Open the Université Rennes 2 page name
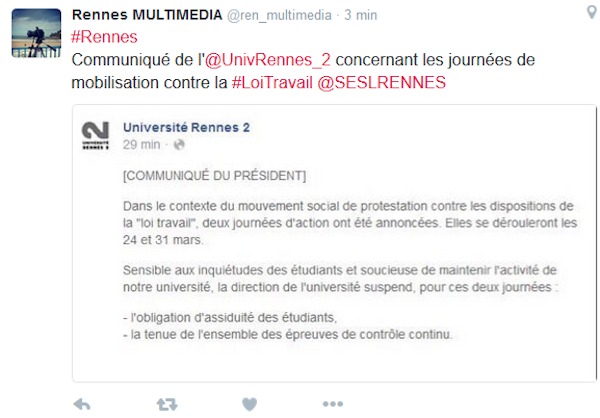The image size is (600, 418). point(186,127)
